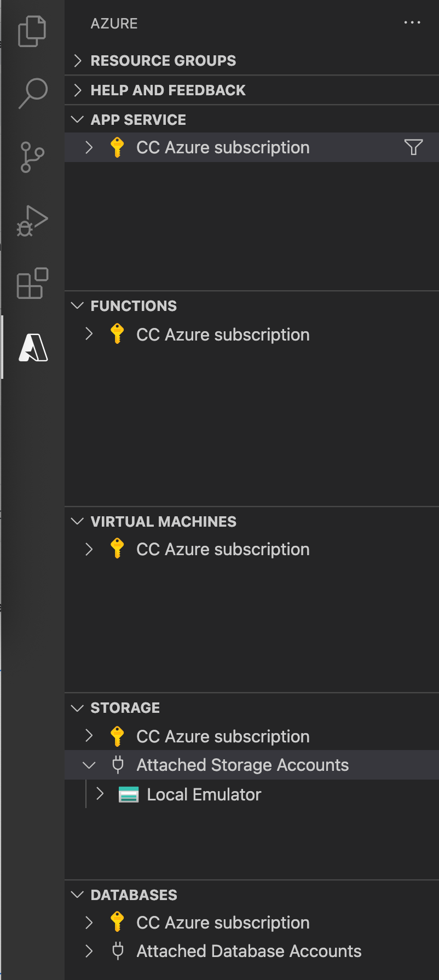439x980 pixels.
Task: Collapse the App Service section header
Action: (x=77, y=119)
